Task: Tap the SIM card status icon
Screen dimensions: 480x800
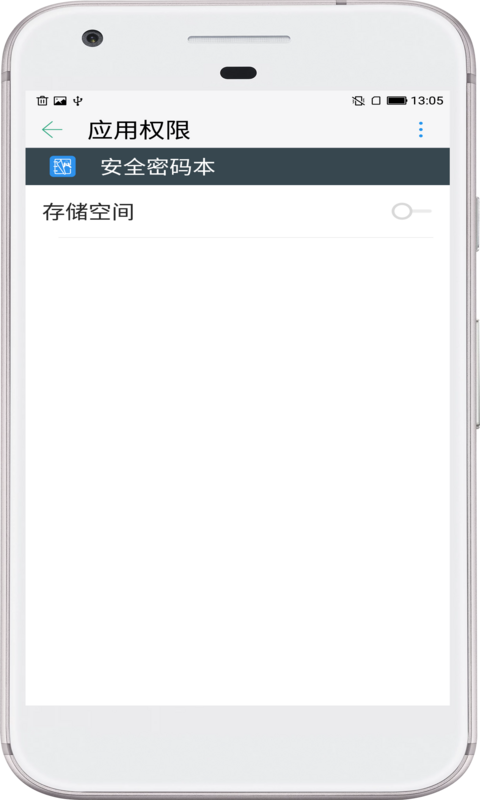Action: click(376, 101)
